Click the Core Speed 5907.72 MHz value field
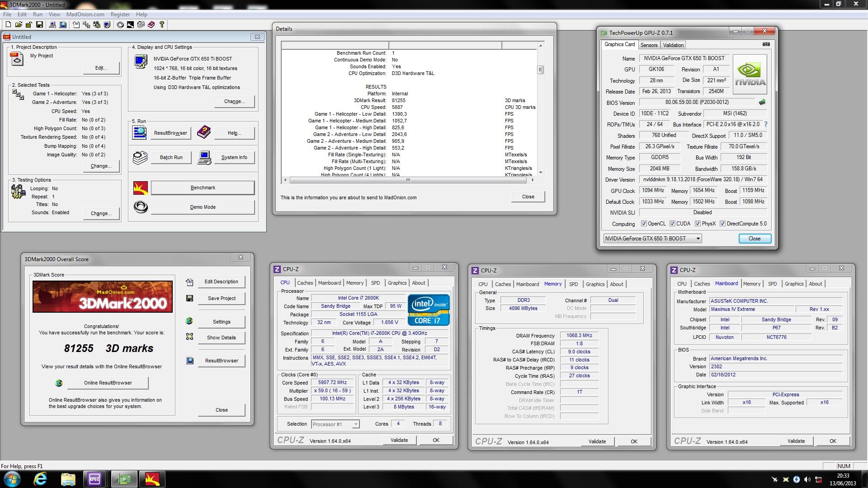This screenshot has height=488, width=868. tap(332, 382)
